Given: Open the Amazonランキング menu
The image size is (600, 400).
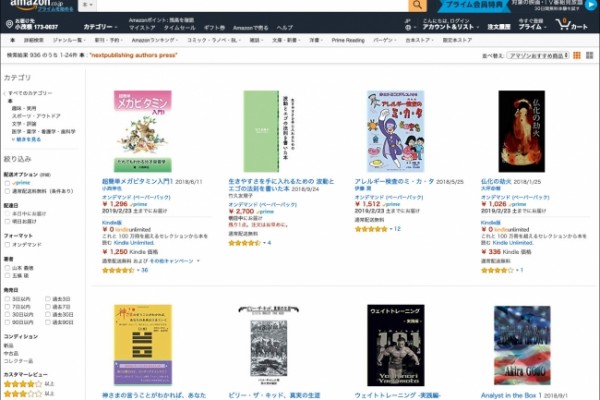Looking at the screenshot, I should (x=155, y=40).
